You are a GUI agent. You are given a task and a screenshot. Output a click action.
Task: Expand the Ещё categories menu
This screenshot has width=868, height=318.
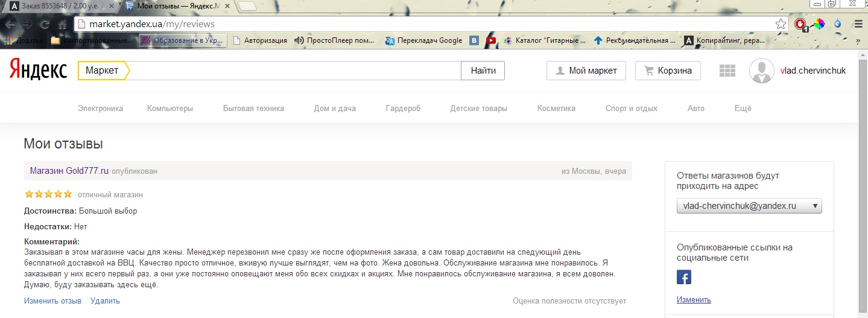[x=743, y=109]
